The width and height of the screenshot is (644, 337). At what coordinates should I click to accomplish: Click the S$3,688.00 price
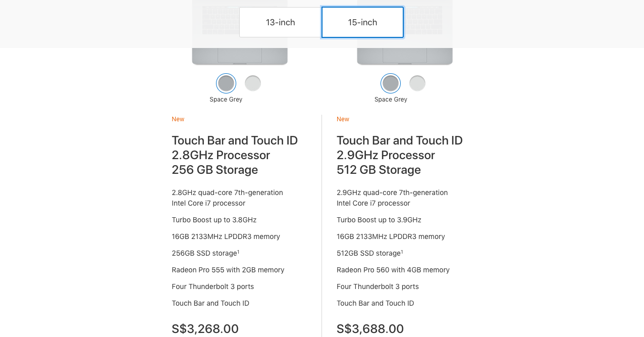pyautogui.click(x=370, y=329)
